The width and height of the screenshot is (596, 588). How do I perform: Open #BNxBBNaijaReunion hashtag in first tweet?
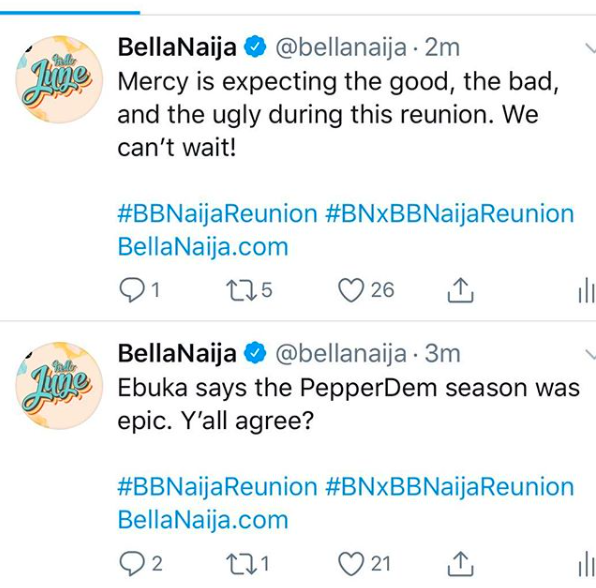pyautogui.click(x=450, y=214)
